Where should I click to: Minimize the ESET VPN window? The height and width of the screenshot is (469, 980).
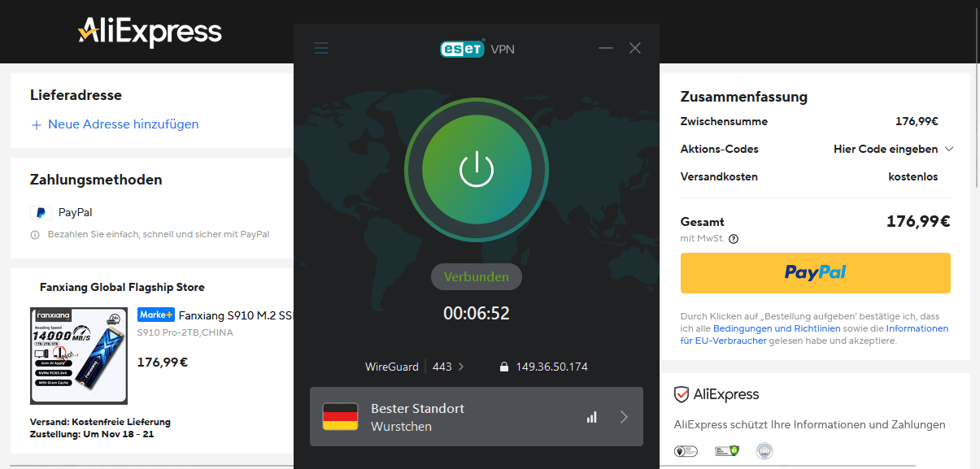coord(605,49)
